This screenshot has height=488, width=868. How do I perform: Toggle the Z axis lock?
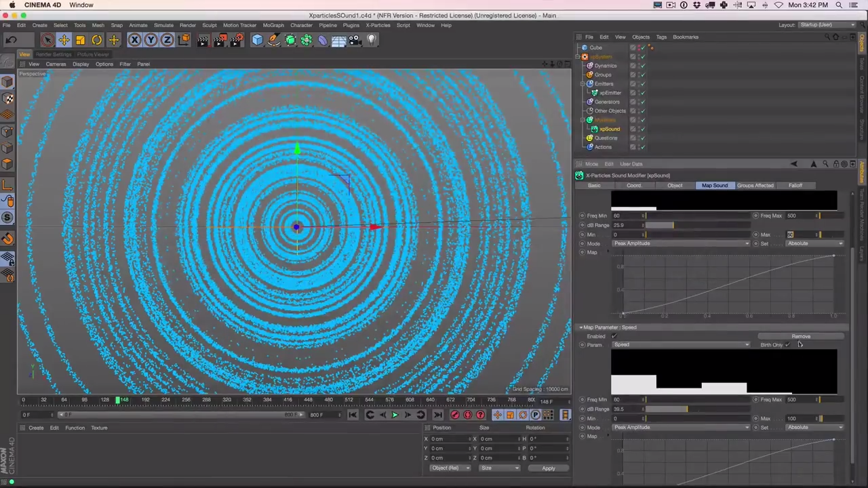click(x=167, y=40)
